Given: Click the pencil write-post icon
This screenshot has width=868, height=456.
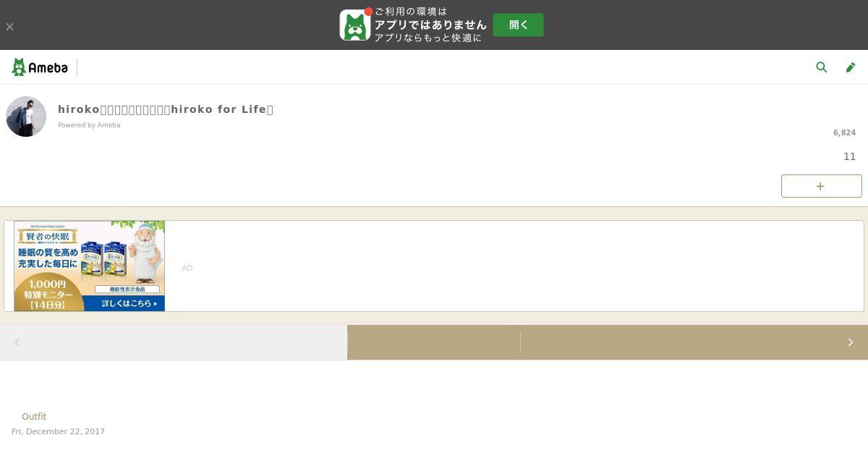Looking at the screenshot, I should pyautogui.click(x=851, y=67).
